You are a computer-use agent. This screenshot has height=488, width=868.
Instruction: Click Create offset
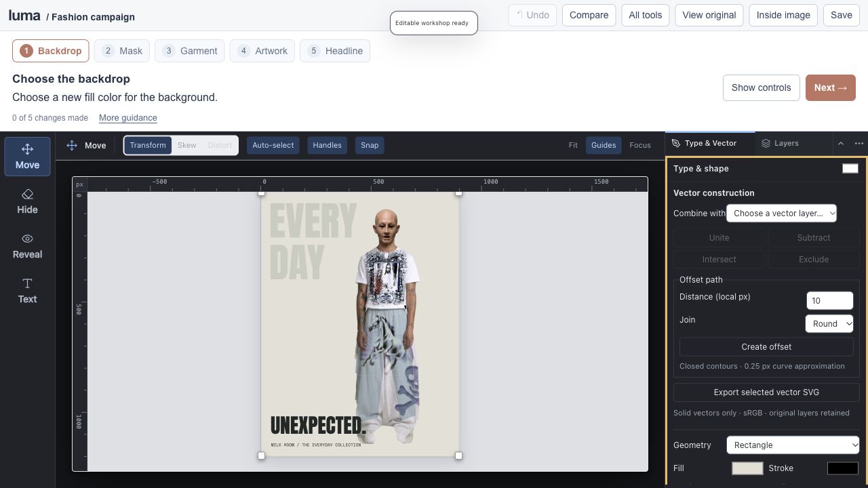(766, 347)
